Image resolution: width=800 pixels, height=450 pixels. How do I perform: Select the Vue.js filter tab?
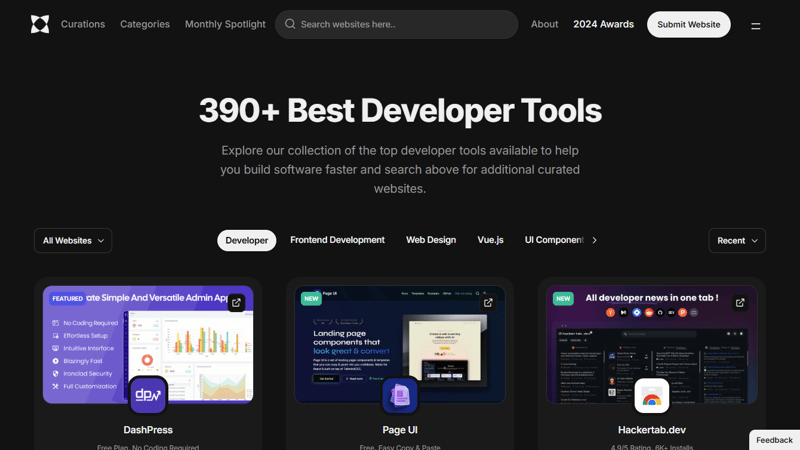click(490, 240)
